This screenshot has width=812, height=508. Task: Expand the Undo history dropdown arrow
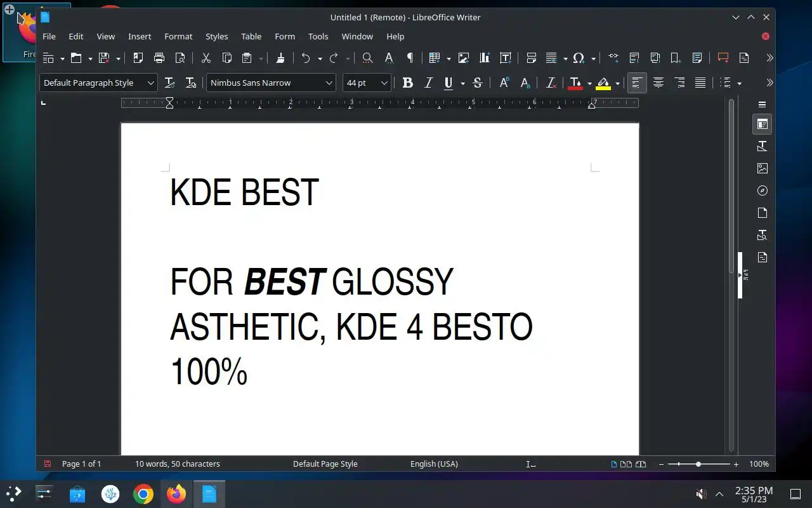coord(320,58)
